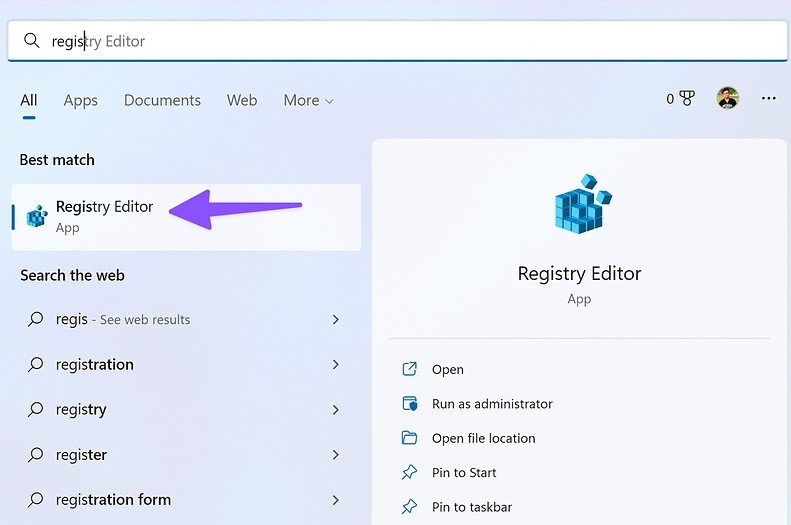Click the large Registry Editor icon in preview
The height and width of the screenshot is (525, 791).
point(582,204)
